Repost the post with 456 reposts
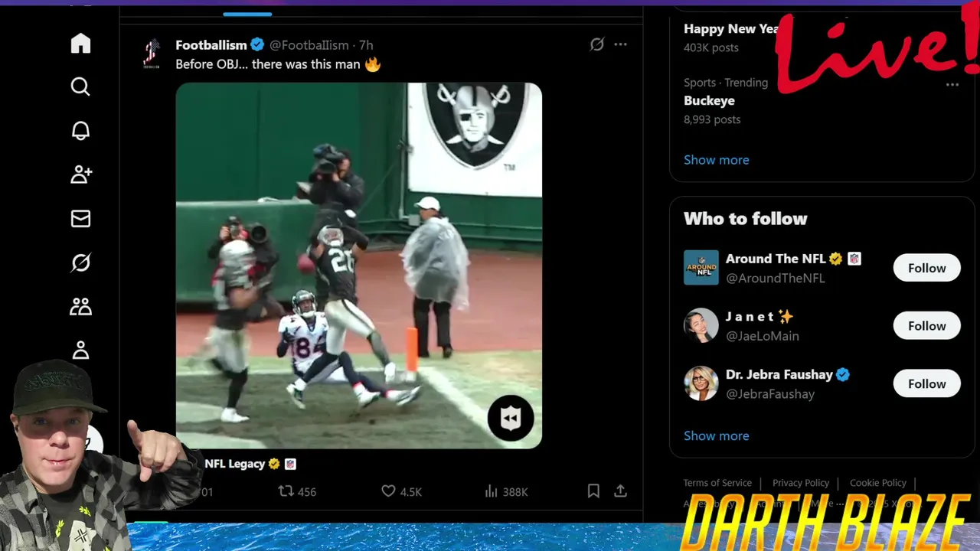This screenshot has width=980, height=551. [x=297, y=491]
